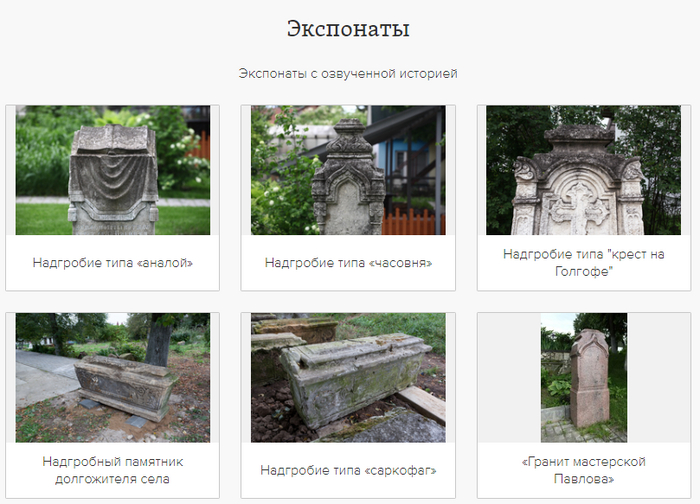Screen dimensions: 700x504
Task: Open the «саркофаг» tombstone photo
Action: (348, 378)
